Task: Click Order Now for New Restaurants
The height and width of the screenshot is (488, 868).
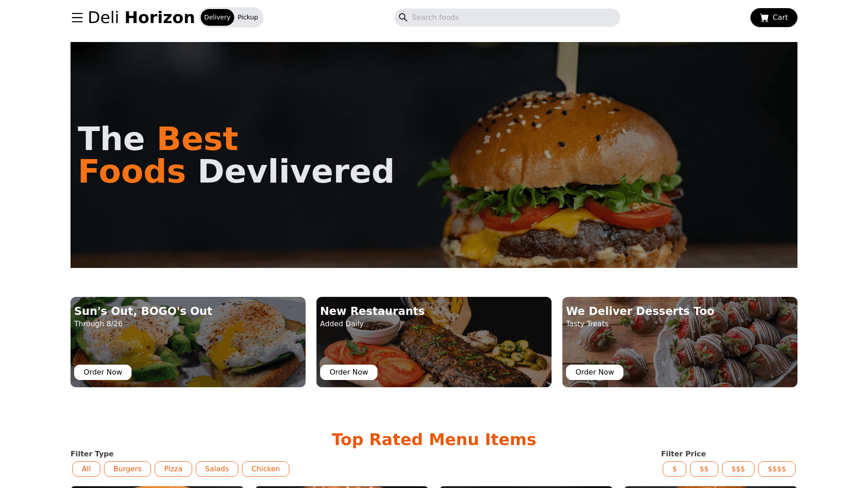Action: [349, 372]
